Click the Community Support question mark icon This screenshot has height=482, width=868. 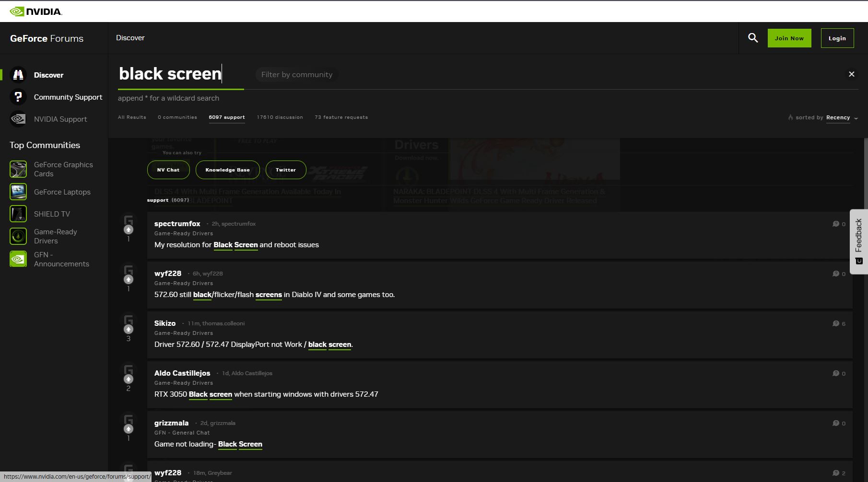(18, 97)
